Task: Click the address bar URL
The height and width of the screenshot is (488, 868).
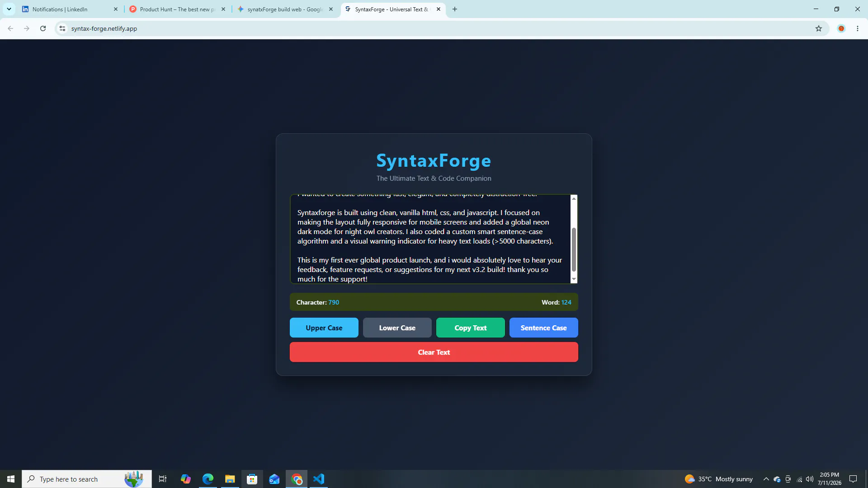Action: (x=104, y=28)
